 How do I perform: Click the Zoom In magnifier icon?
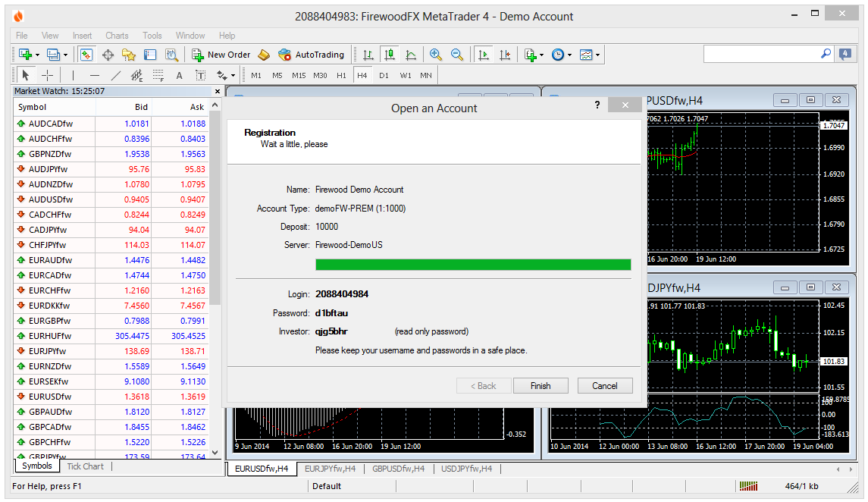[x=436, y=55]
